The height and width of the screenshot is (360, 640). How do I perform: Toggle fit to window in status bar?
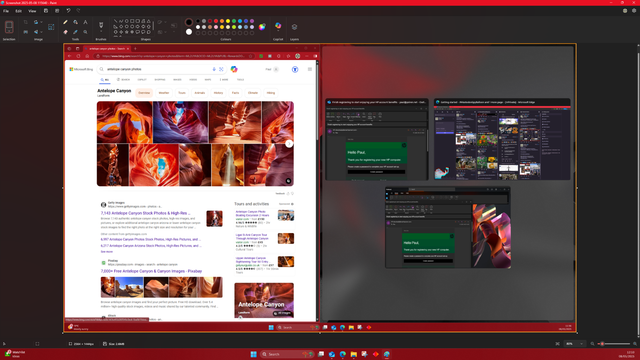(558, 344)
